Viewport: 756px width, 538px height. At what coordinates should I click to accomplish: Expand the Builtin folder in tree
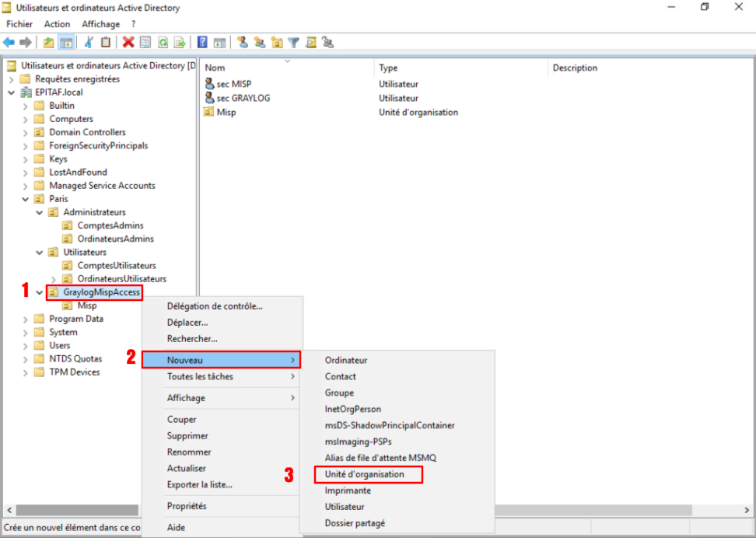(25, 106)
